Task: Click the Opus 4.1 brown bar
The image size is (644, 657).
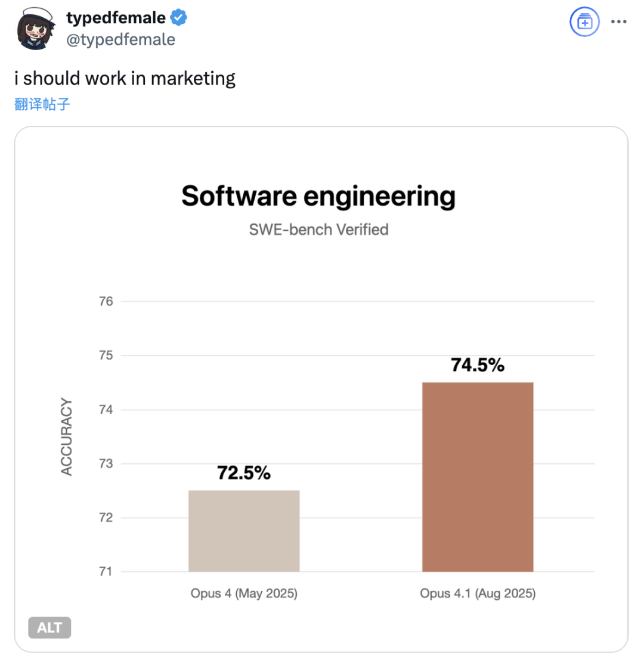Action: click(478, 477)
